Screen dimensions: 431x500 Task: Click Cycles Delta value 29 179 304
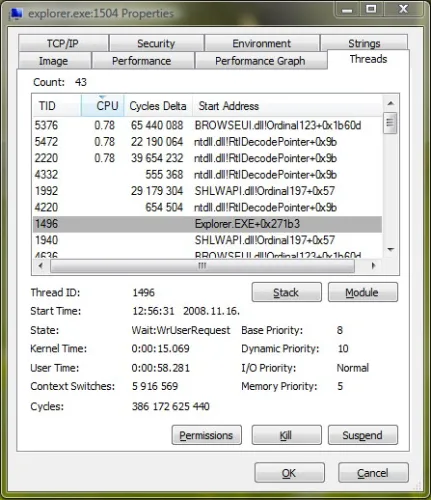pos(157,191)
